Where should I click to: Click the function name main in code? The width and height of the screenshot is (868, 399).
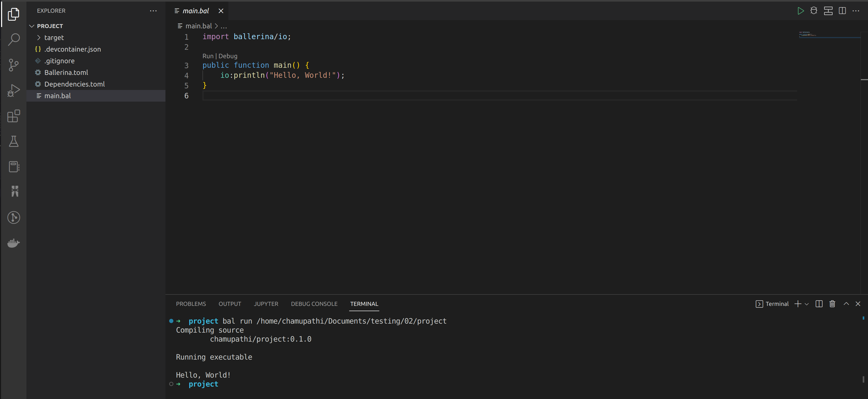[282, 65]
